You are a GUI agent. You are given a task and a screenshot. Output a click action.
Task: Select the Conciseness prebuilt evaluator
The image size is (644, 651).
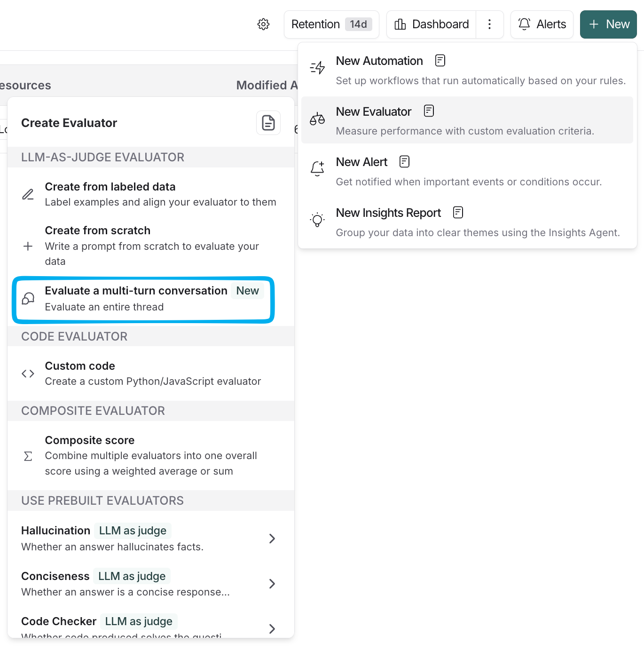[x=151, y=583]
